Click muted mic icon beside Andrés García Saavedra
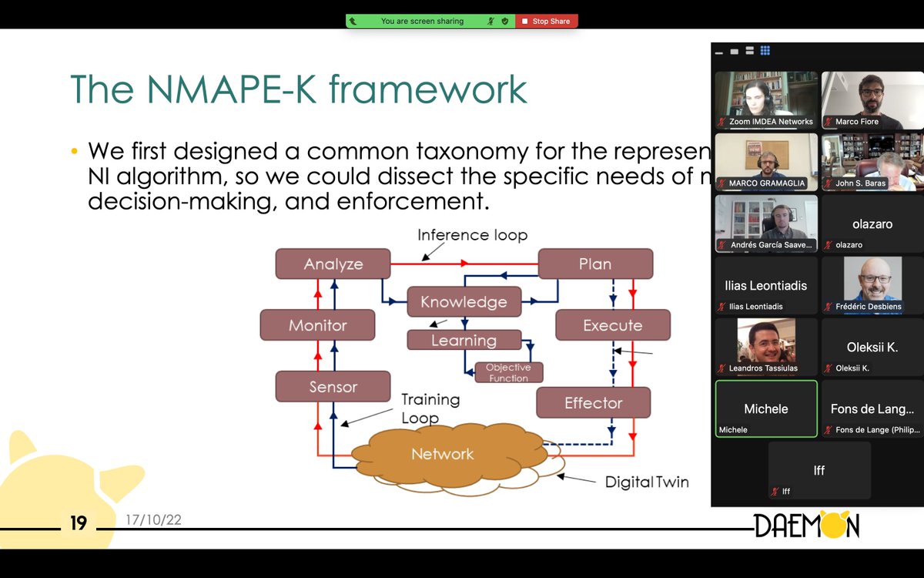Viewport: 924px width, 578px height. click(722, 245)
